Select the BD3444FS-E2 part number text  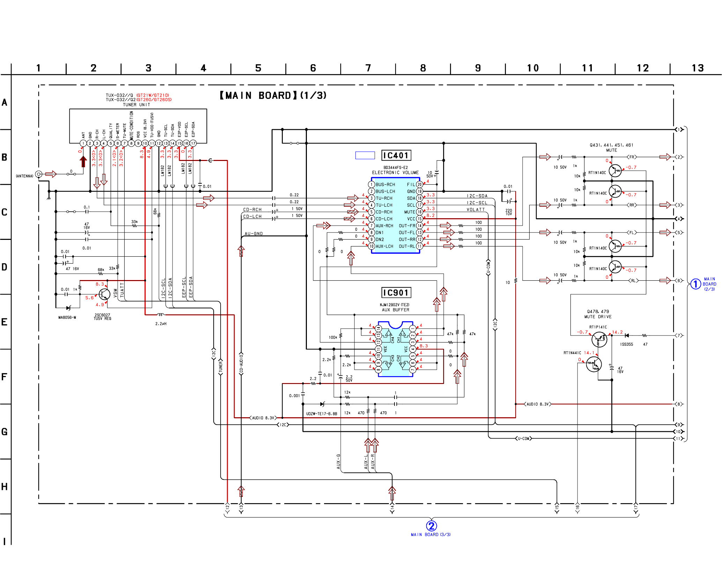(396, 168)
